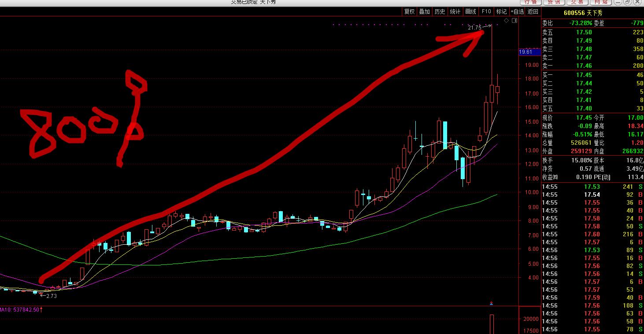Click the diamond marker icon above chart

[x=506, y=21]
